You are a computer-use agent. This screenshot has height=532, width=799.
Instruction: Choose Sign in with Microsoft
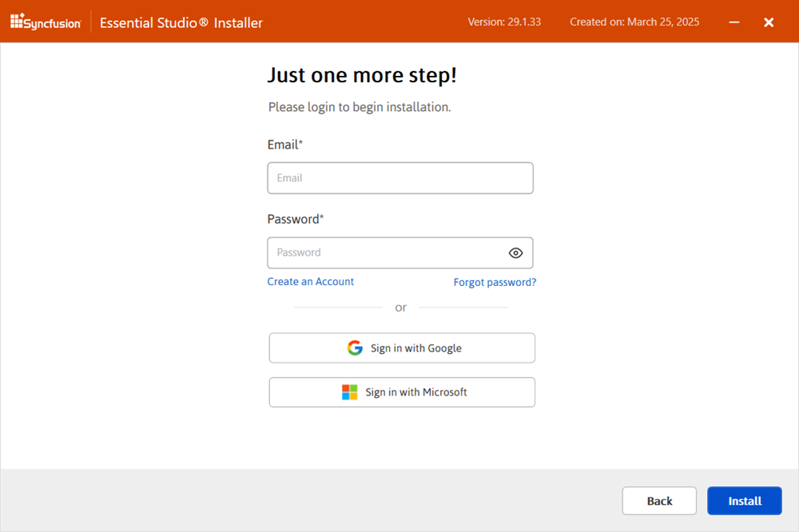(x=402, y=392)
